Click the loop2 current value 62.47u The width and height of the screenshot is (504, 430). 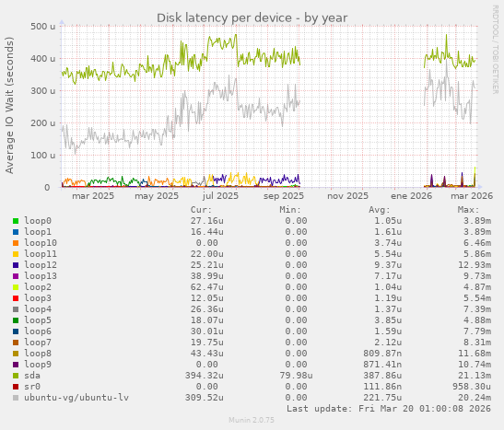coord(207,287)
